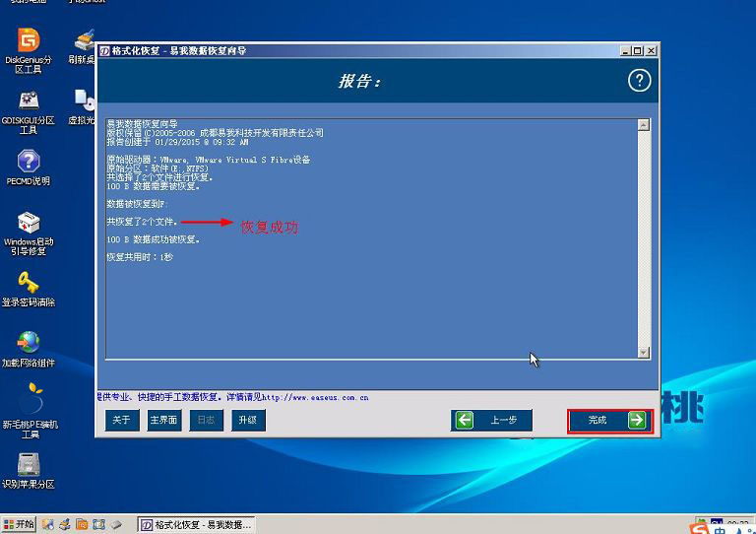
Task: Click the 报告创建于 date line
Action: tap(177, 142)
